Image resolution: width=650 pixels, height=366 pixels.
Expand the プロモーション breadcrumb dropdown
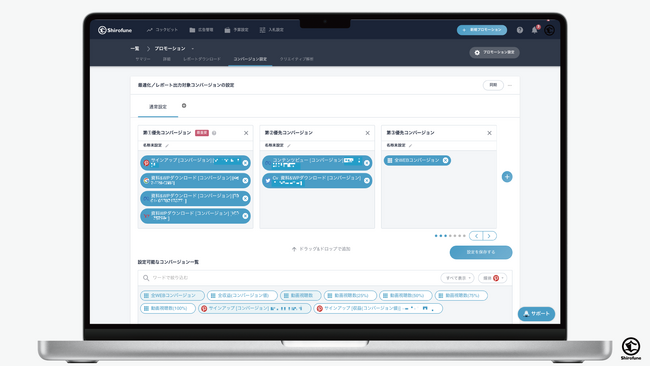point(193,48)
